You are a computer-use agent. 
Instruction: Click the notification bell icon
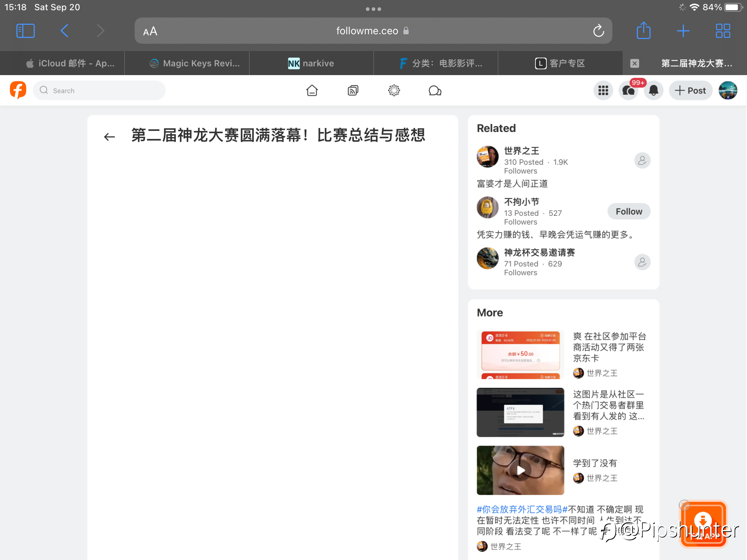(654, 90)
